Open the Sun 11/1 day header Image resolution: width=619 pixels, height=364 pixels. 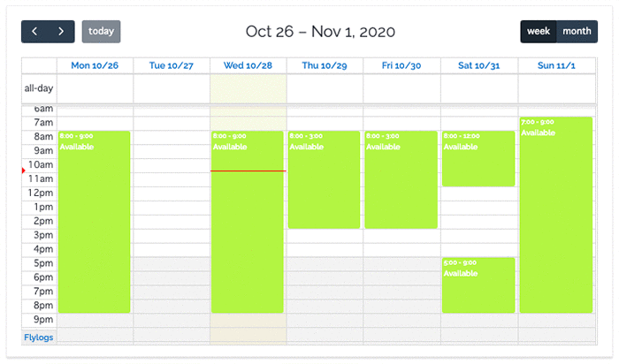(x=556, y=65)
